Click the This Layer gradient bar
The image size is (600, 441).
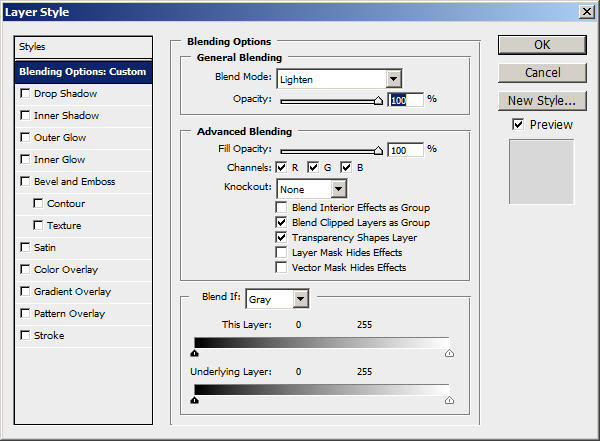[322, 343]
